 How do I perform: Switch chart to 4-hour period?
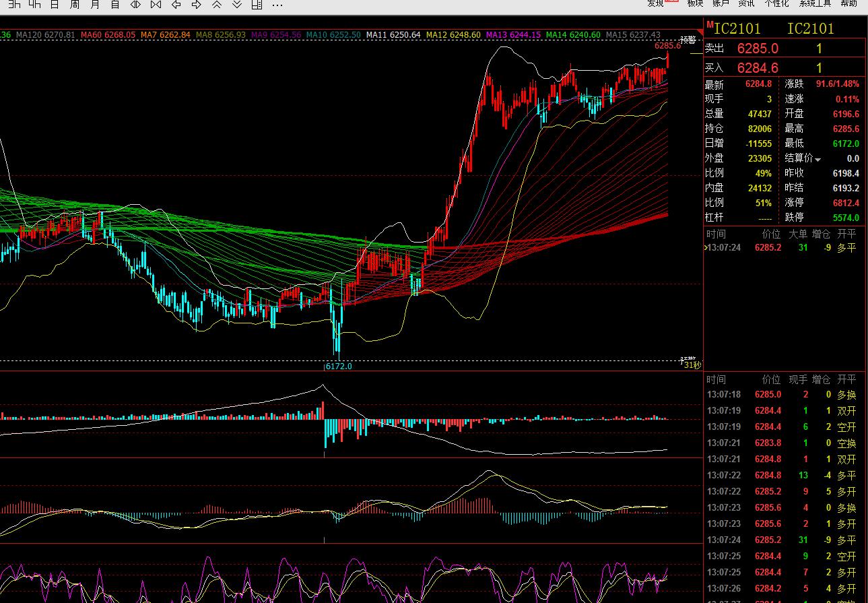click(34, 4)
